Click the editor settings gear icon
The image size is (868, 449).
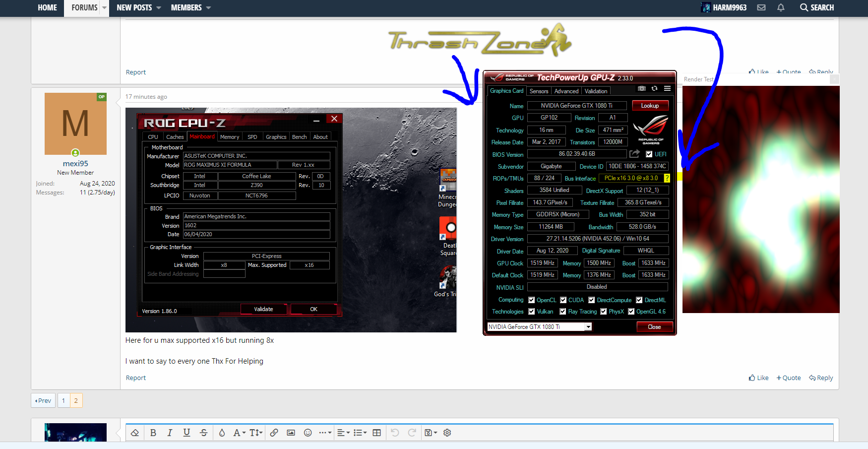click(x=447, y=433)
